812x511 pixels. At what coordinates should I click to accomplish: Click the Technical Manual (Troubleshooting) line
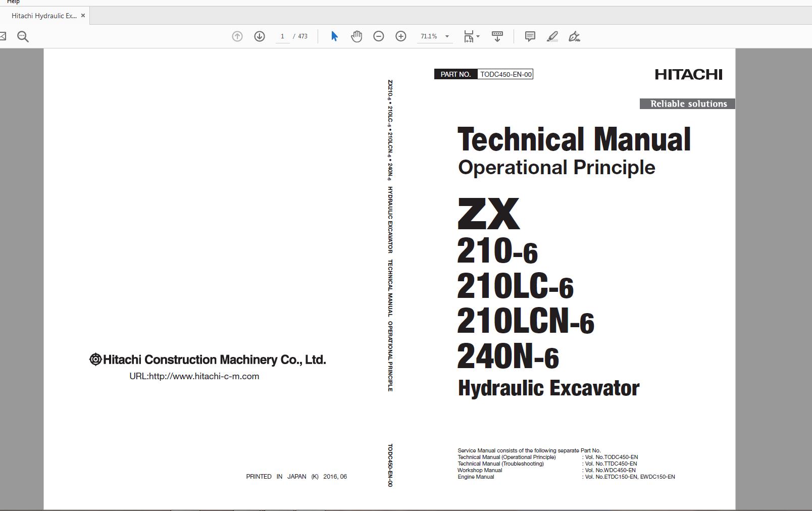point(501,464)
